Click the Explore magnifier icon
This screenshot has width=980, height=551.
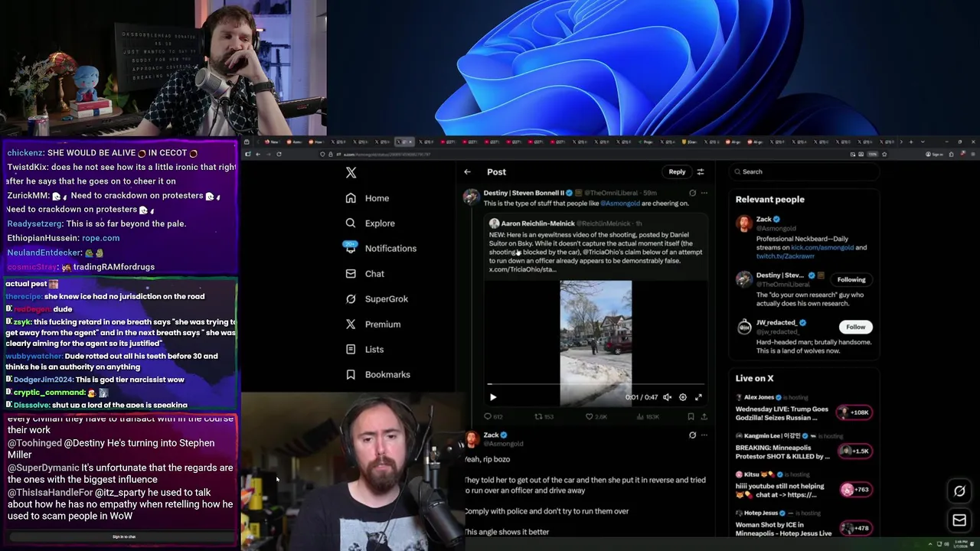click(x=351, y=223)
